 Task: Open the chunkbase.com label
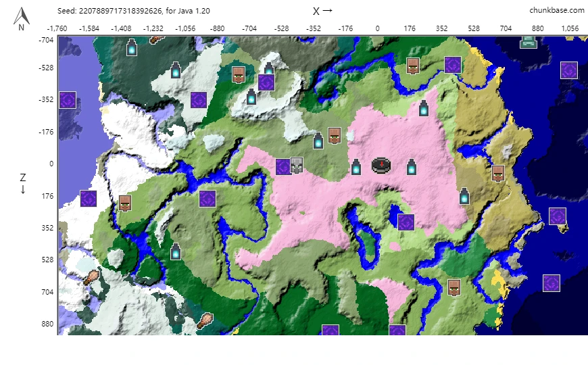pyautogui.click(x=556, y=11)
